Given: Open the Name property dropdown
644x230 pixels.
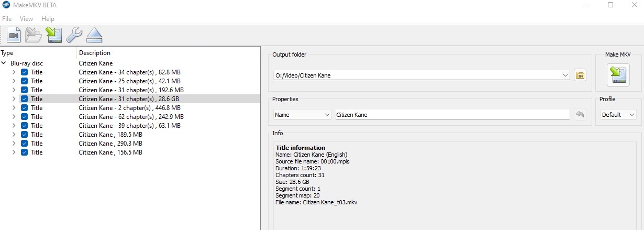Looking at the screenshot, I should (302, 115).
